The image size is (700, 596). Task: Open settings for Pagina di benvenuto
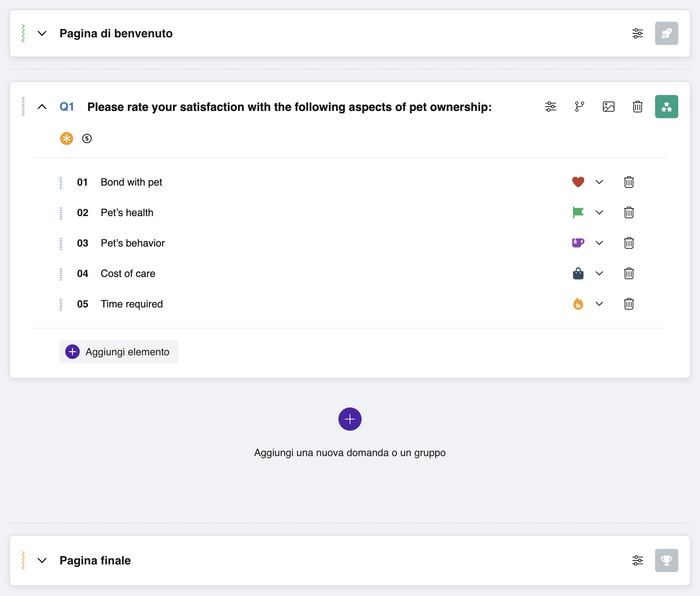637,33
